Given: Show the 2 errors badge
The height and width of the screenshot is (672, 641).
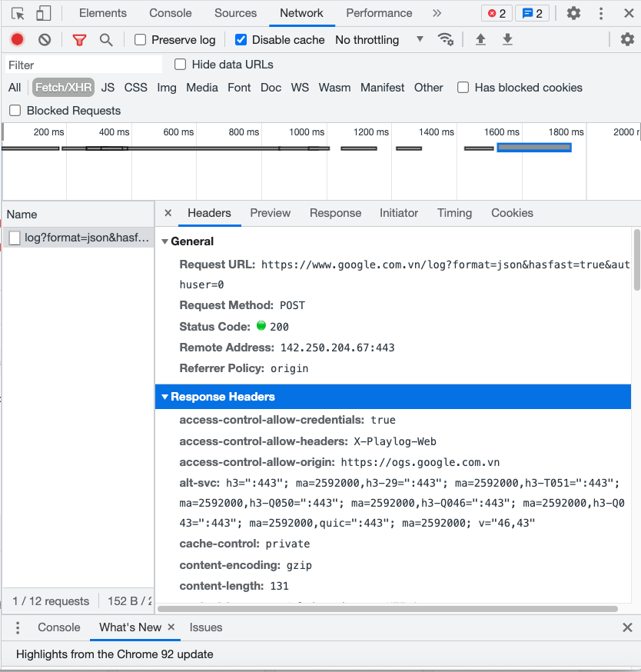Looking at the screenshot, I should [497, 14].
